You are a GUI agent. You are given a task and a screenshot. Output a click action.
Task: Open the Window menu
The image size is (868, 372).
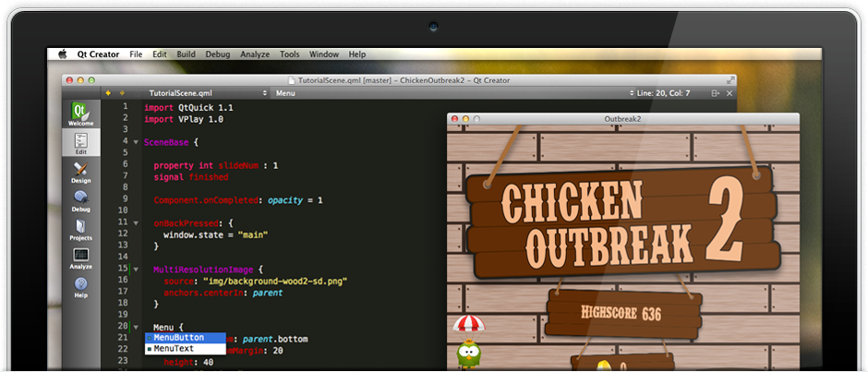324,54
